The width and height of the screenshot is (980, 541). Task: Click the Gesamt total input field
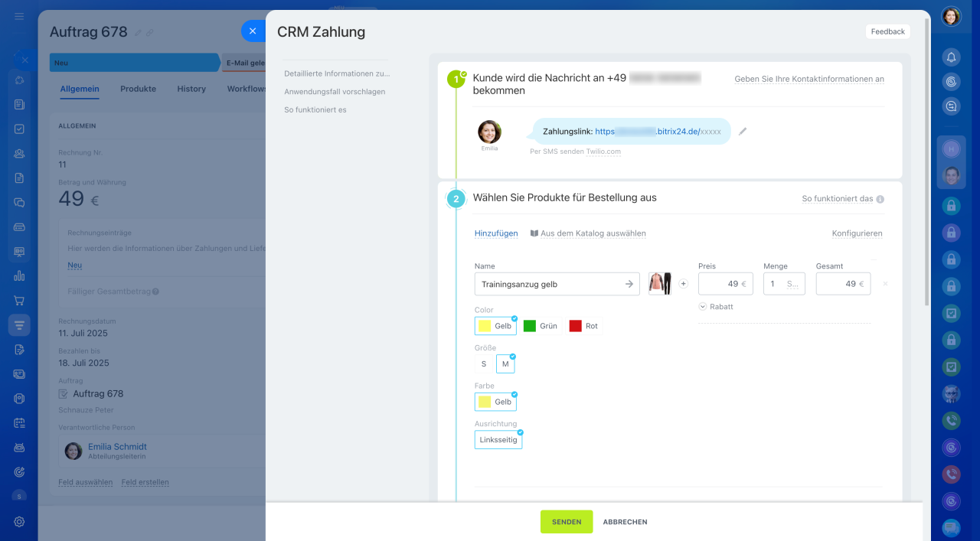[x=843, y=284]
